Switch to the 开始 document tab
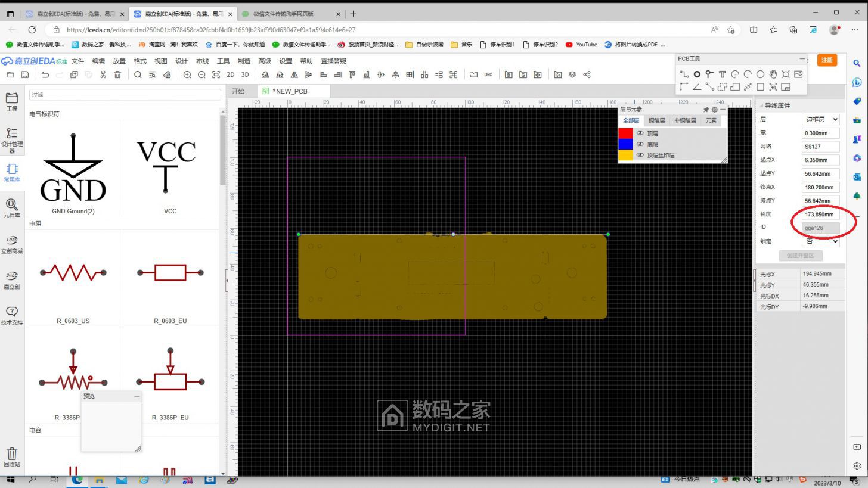 tap(238, 91)
